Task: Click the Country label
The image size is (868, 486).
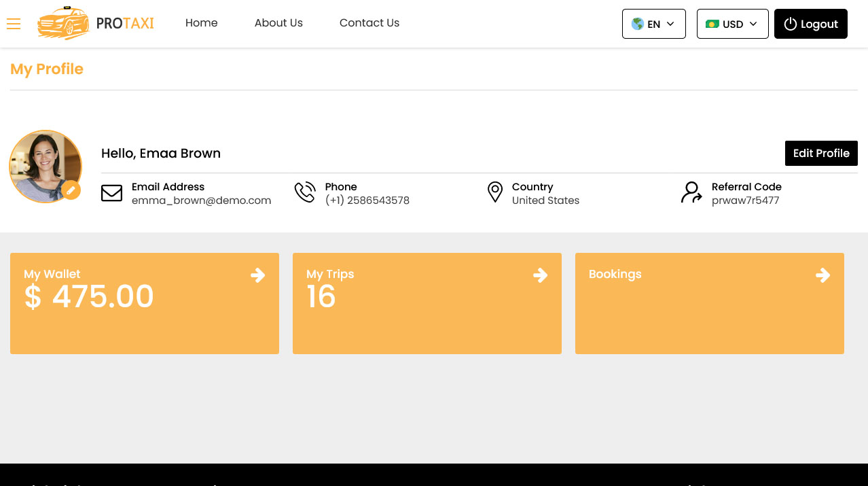Action: click(532, 187)
